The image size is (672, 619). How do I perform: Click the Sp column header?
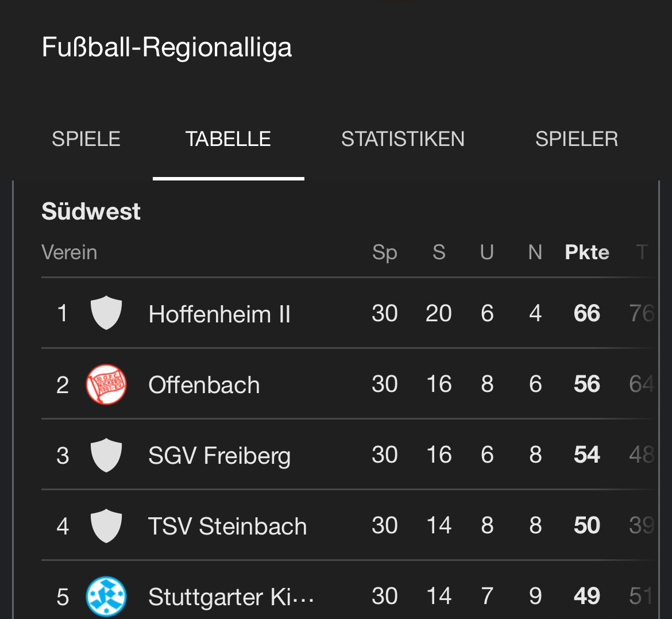pos(384,252)
